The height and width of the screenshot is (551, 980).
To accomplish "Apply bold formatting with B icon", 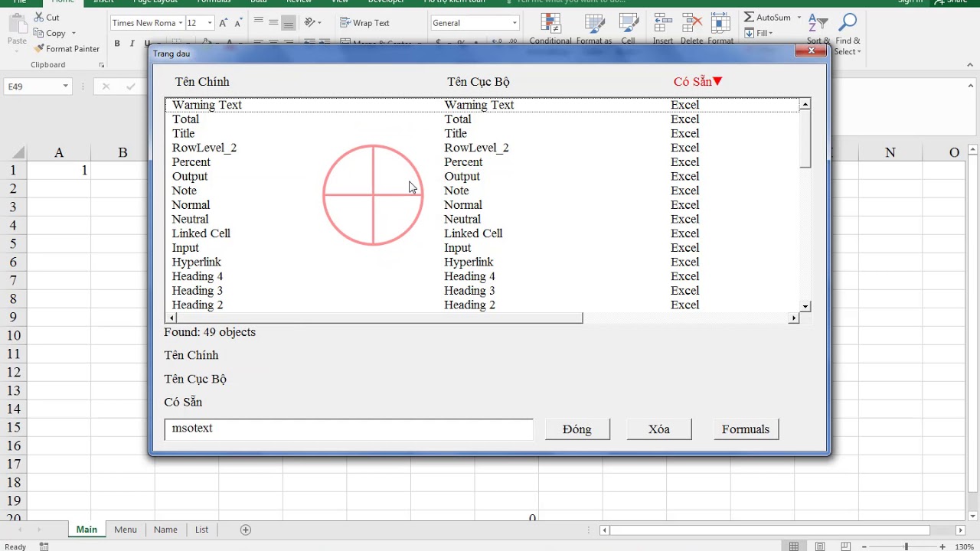I will 117,44.
